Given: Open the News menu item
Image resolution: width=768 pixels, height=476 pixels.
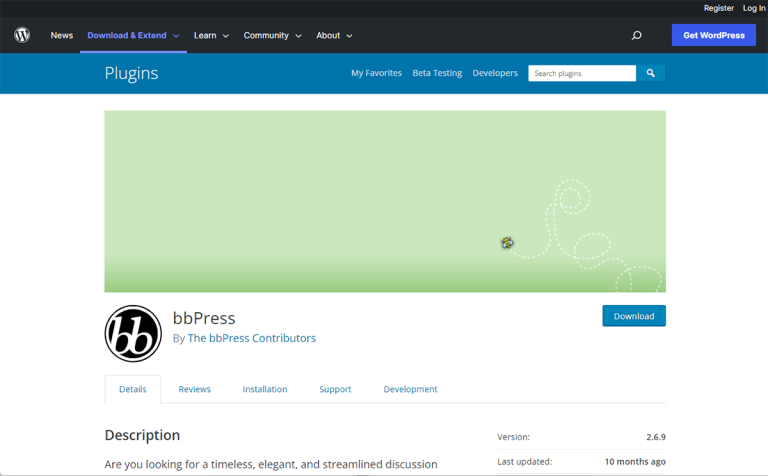Looking at the screenshot, I should [x=62, y=35].
